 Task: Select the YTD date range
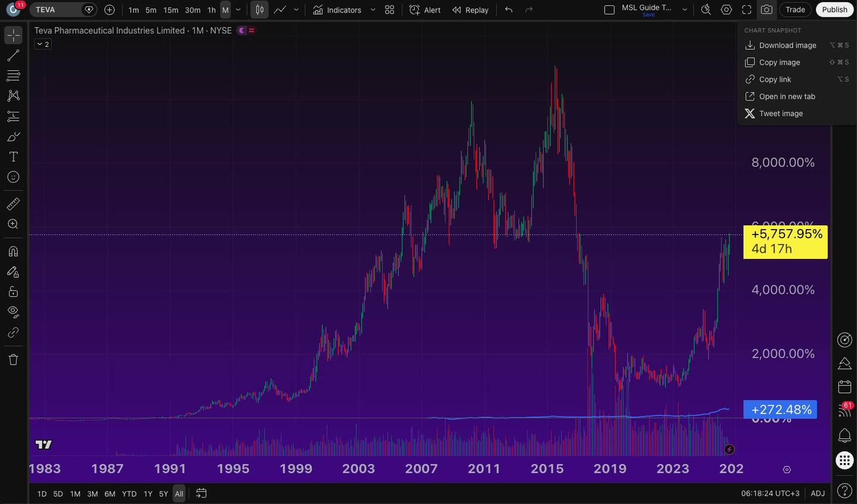click(129, 494)
